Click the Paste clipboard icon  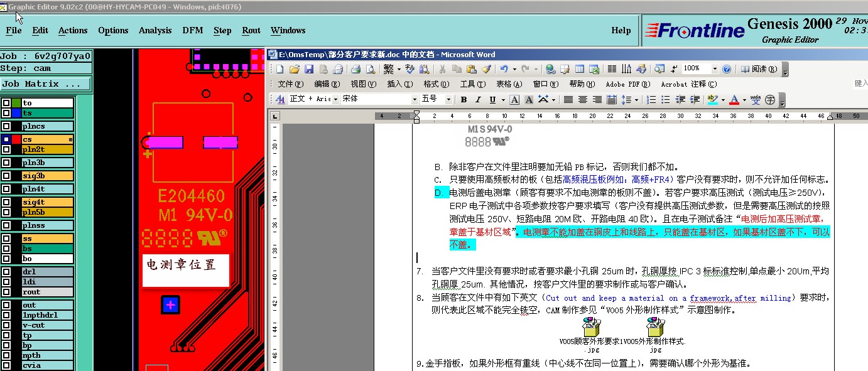coord(471,69)
